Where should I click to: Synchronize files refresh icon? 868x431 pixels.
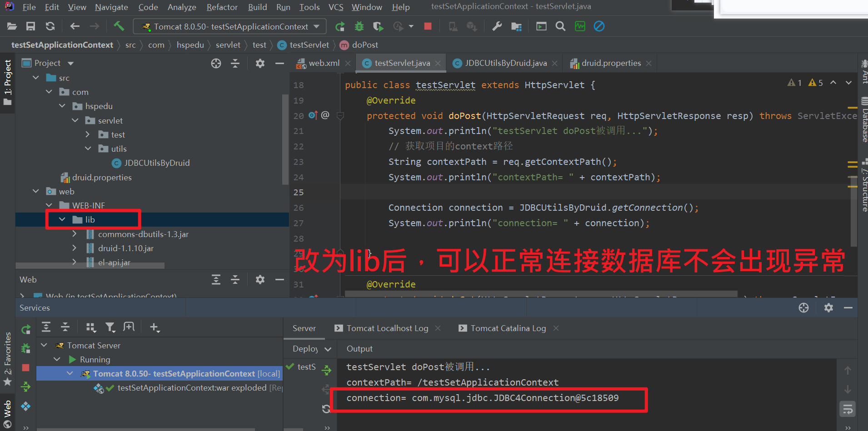50,26
